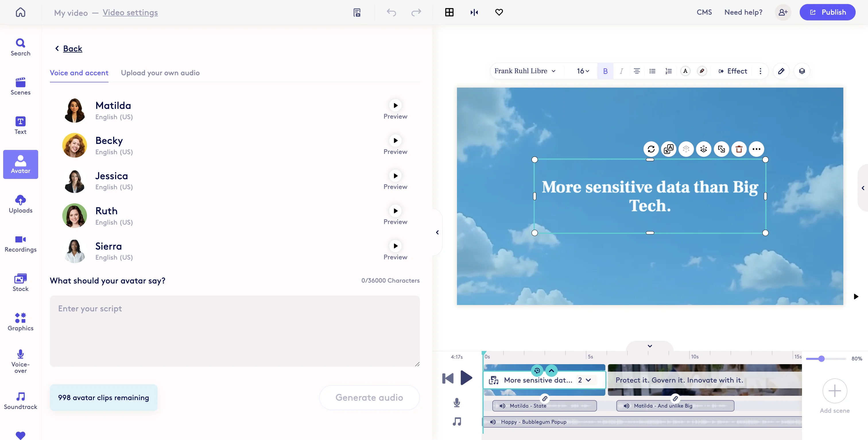The image size is (868, 440).
Task: Open the translate option on the text element
Action: click(669, 149)
